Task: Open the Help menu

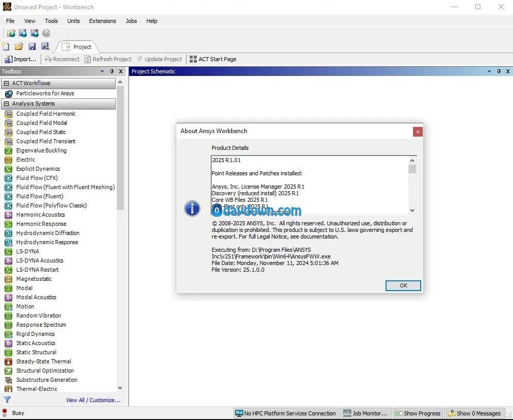Action: (151, 21)
